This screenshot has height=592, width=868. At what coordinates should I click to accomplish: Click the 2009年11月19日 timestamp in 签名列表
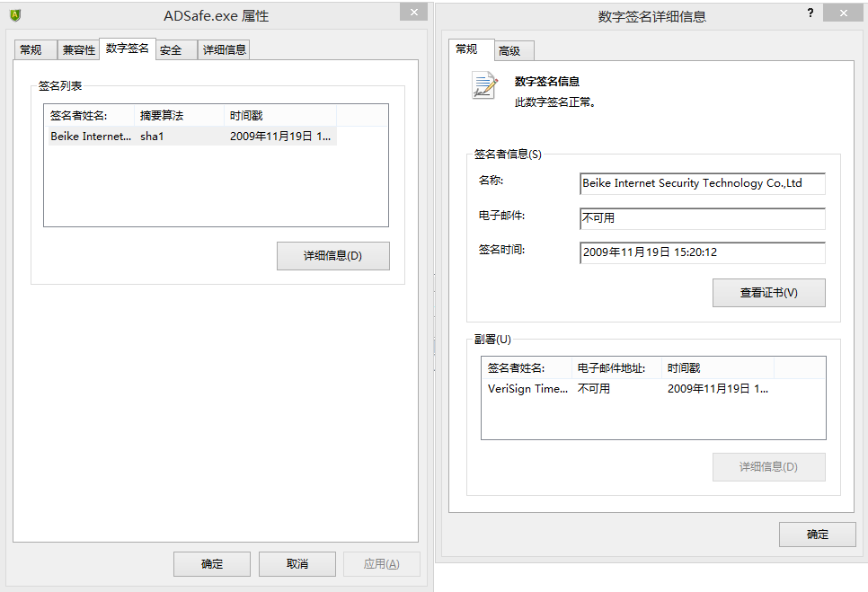point(280,137)
